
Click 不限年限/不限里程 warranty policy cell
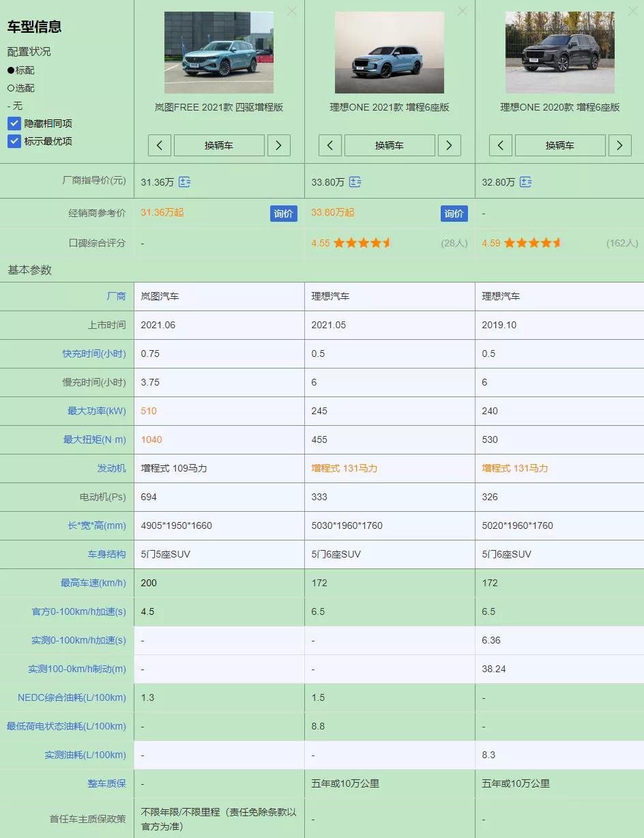pos(219,819)
